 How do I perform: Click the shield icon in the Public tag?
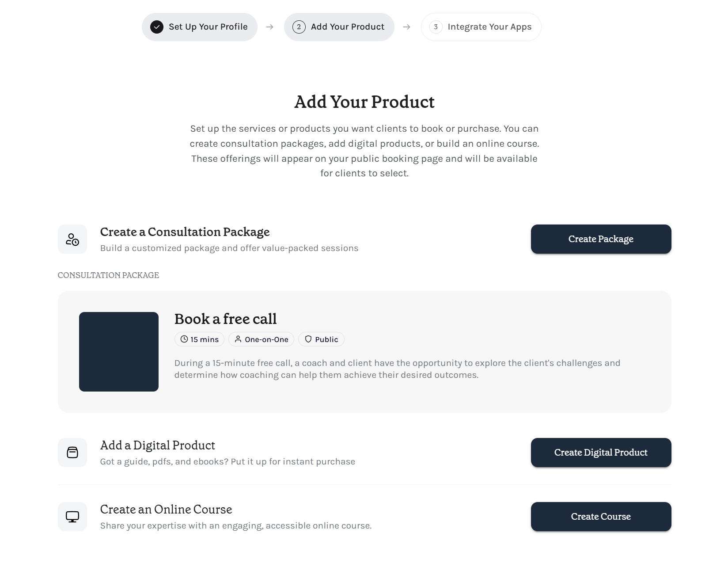(308, 339)
